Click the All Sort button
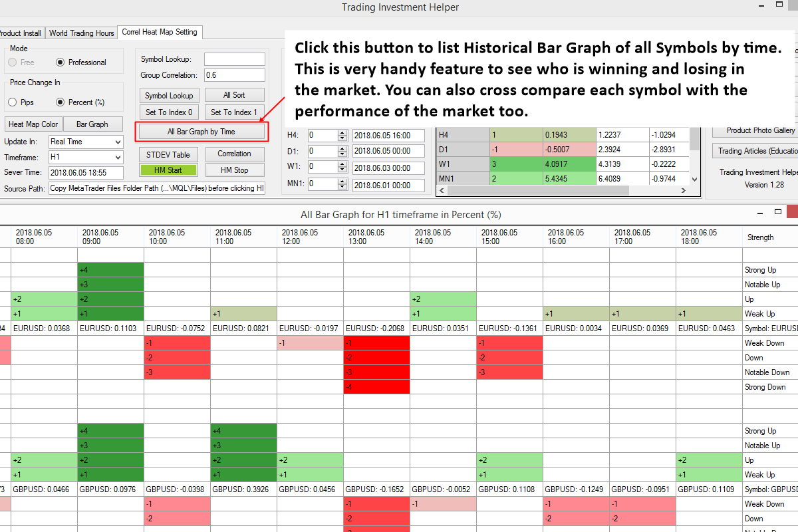Screen dimensions: 798x532 pos(235,95)
